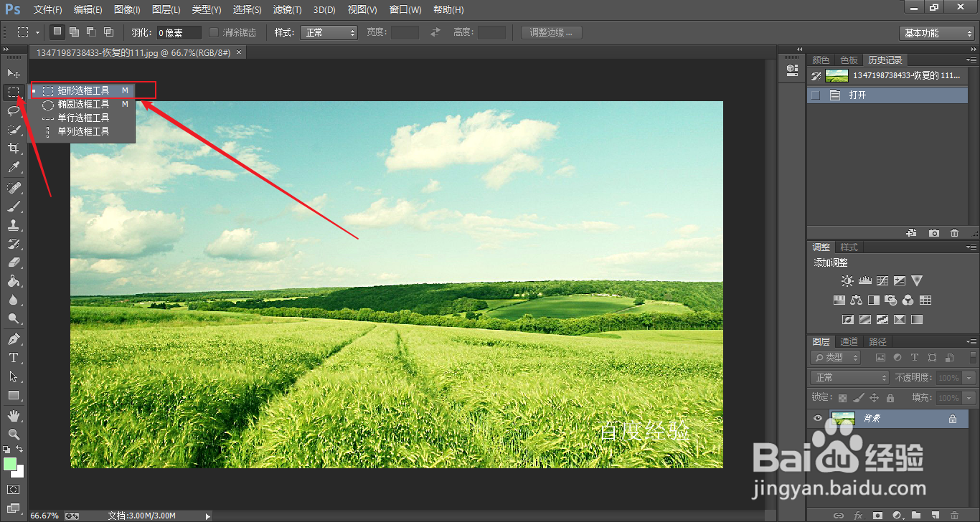Open the 不透明度 dropdown arrow
The height and width of the screenshot is (522, 980).
[969, 377]
